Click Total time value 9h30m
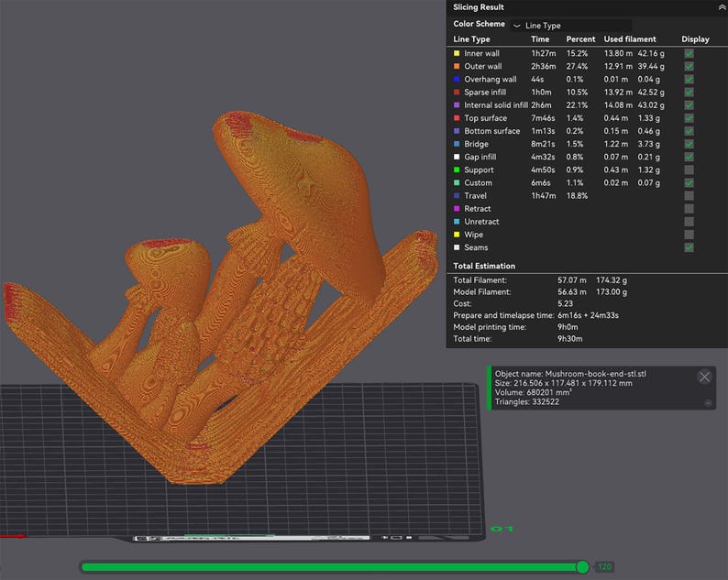728x580 pixels. [x=569, y=339]
